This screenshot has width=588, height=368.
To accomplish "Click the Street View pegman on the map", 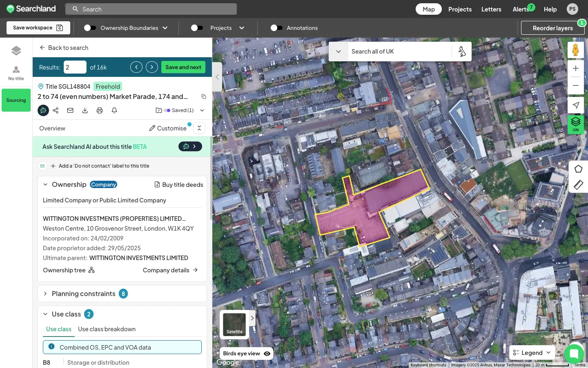I will [x=575, y=50].
